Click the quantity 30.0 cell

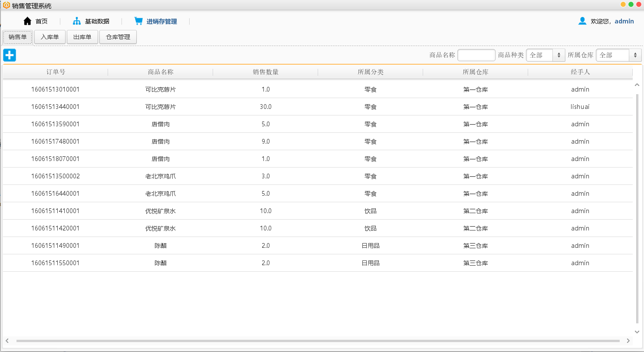click(x=266, y=107)
